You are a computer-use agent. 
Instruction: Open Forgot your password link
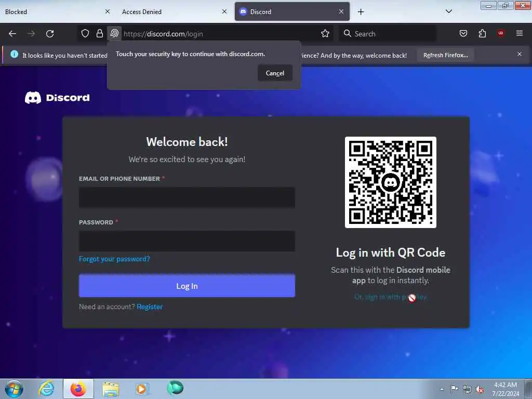click(114, 259)
